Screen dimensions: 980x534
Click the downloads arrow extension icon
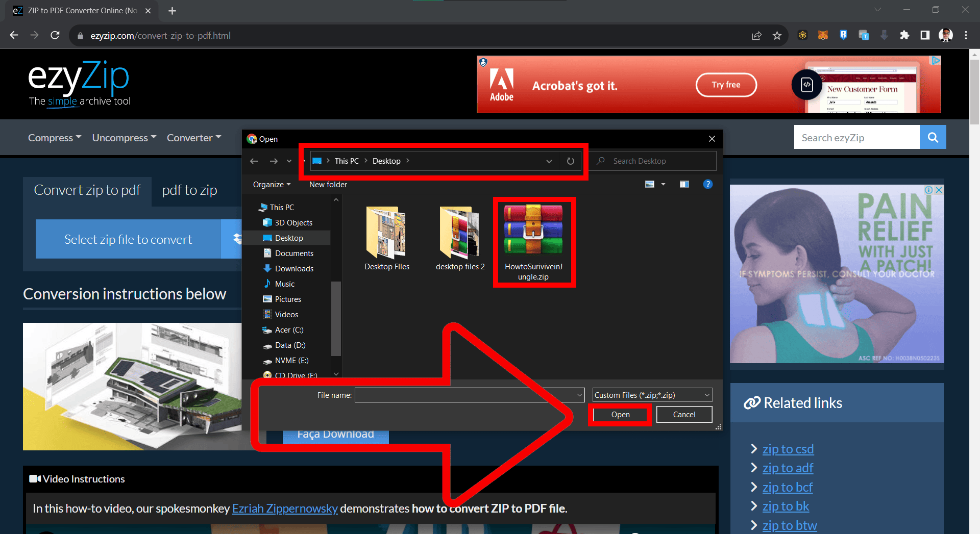[x=885, y=35]
